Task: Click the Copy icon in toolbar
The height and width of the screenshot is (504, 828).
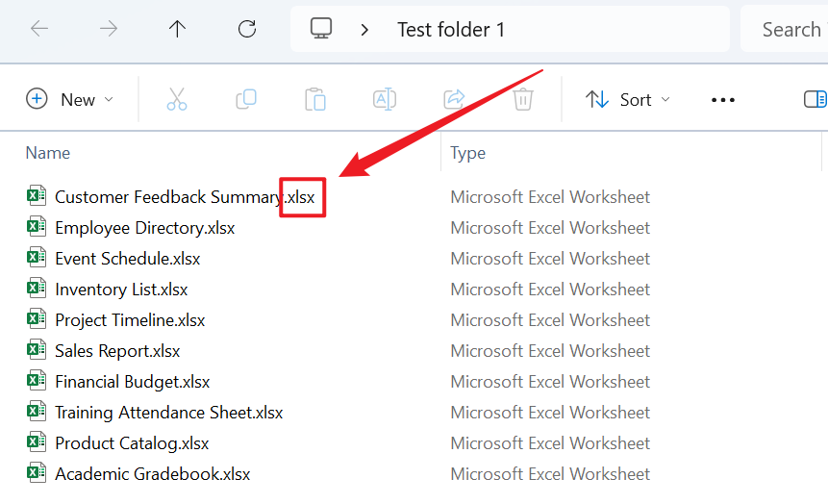Action: click(x=246, y=99)
